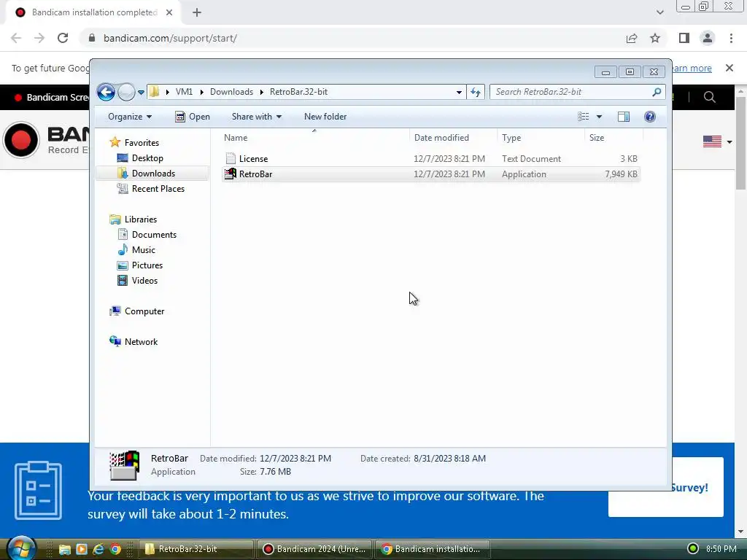This screenshot has height=560, width=747.
Task: Click Chrome's back navigation arrow
Action: (x=16, y=38)
